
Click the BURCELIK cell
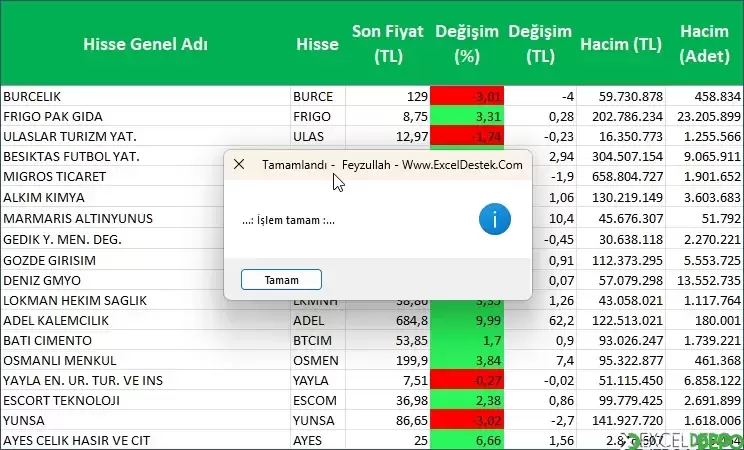[145, 96]
